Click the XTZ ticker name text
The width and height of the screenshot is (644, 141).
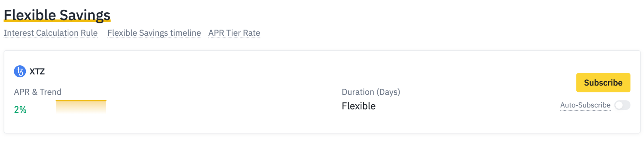(x=37, y=71)
